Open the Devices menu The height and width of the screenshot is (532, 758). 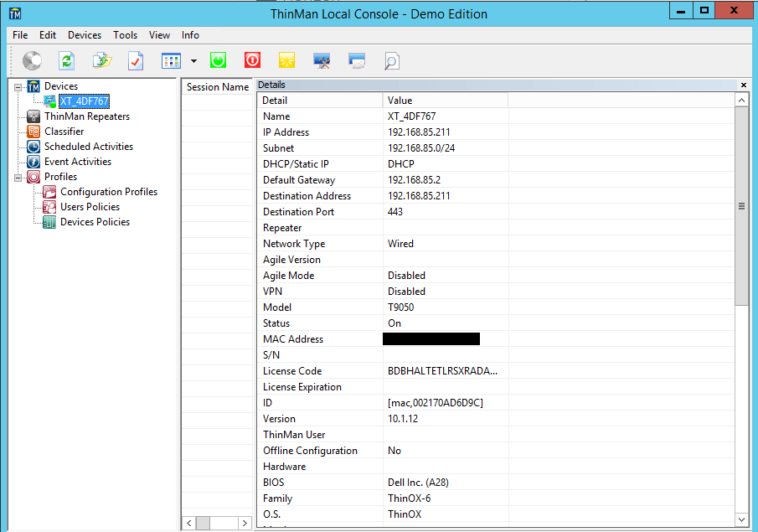coord(85,35)
